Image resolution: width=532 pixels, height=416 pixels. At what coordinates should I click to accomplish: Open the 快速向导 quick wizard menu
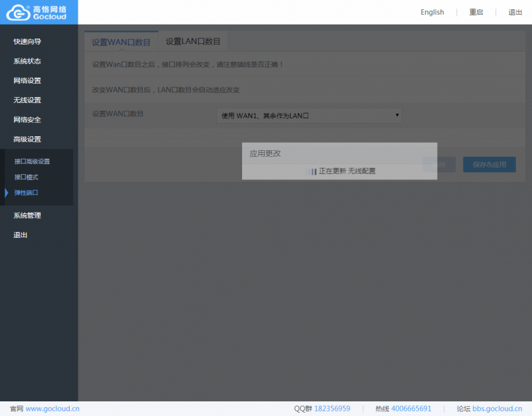(27, 42)
